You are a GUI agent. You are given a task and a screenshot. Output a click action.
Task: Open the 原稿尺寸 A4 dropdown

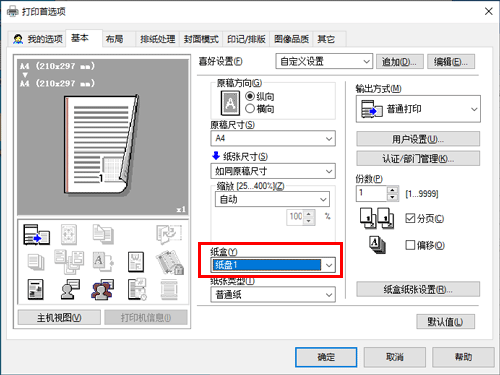click(273, 138)
